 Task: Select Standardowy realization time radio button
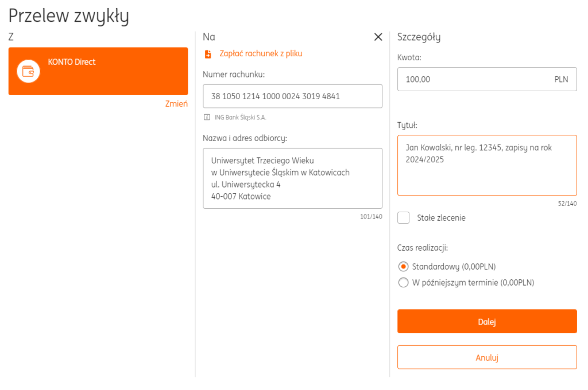[x=403, y=266]
